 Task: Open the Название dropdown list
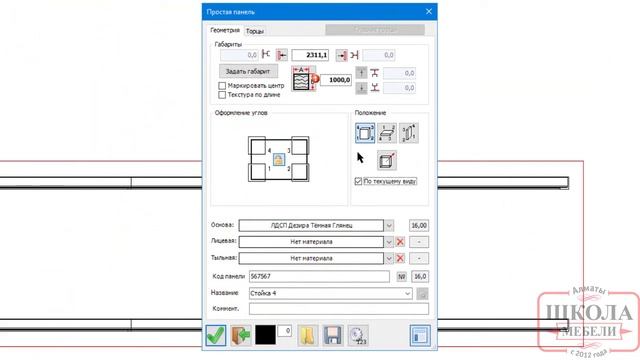coord(407,293)
